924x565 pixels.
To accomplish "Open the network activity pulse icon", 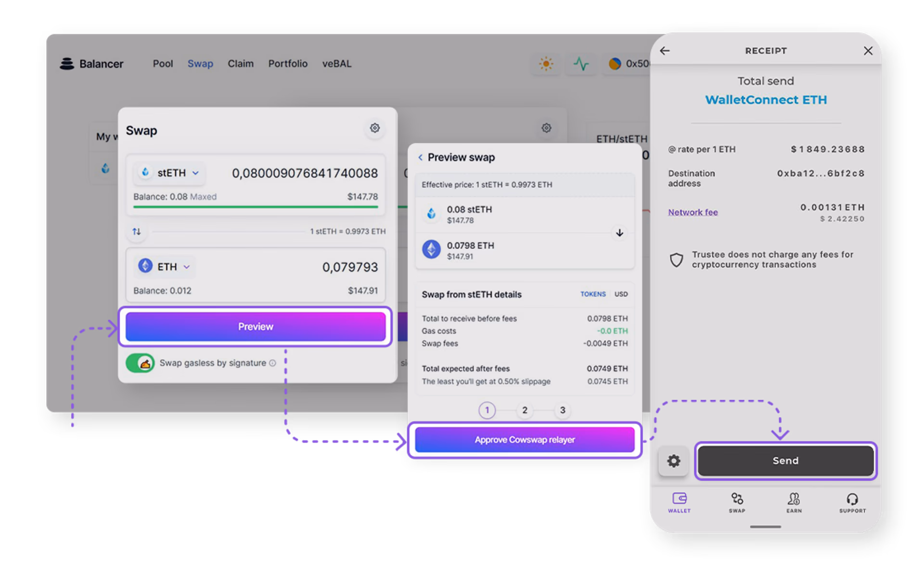I will [x=581, y=64].
